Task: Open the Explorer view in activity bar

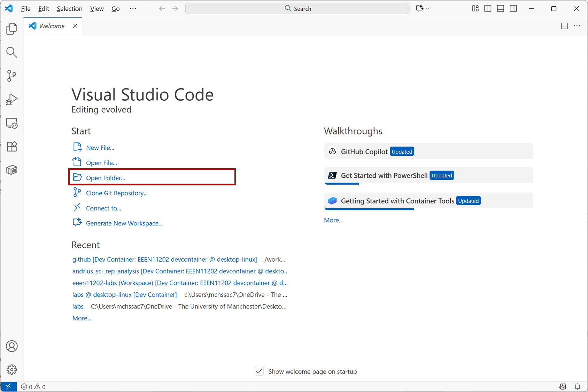Action: click(11, 29)
